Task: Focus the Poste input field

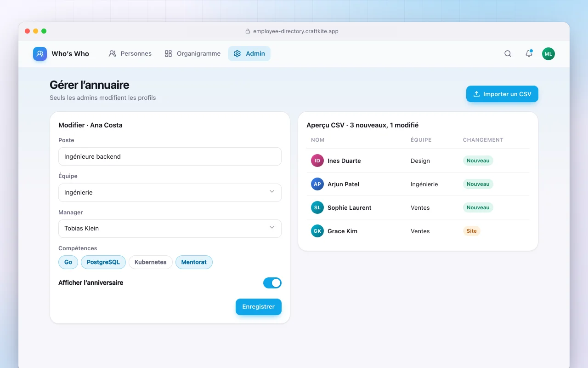Action: [170, 156]
